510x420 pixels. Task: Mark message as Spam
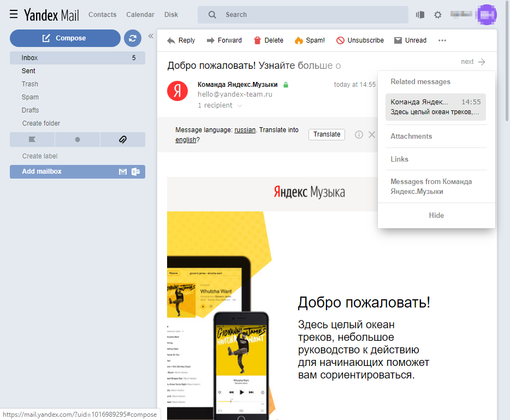[310, 40]
